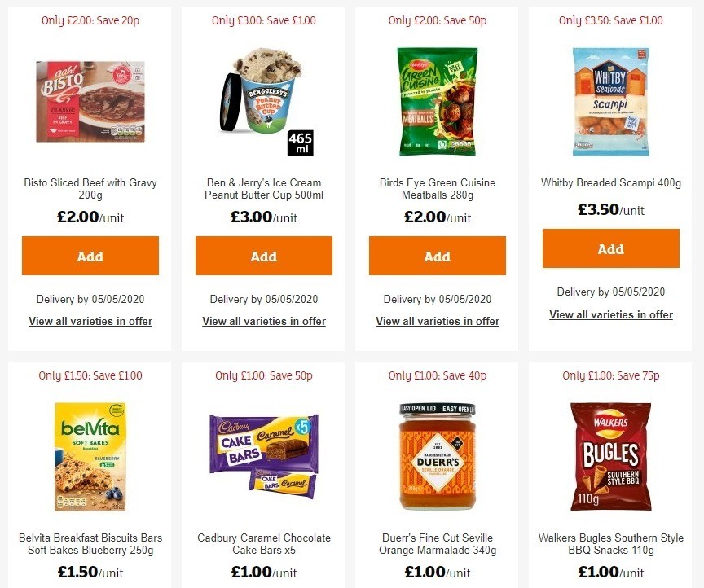Add Birds Eye Green Cuisine Meatballs
The height and width of the screenshot is (588, 704).
tap(437, 255)
